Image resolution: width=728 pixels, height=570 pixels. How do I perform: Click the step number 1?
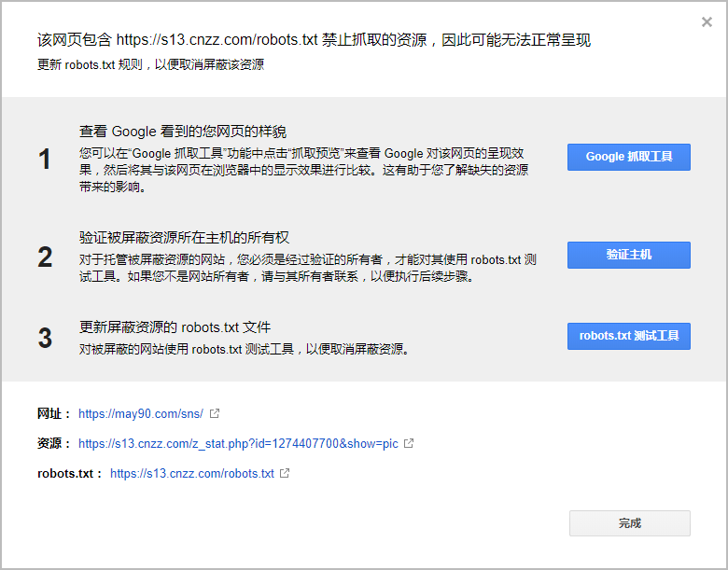click(45, 160)
